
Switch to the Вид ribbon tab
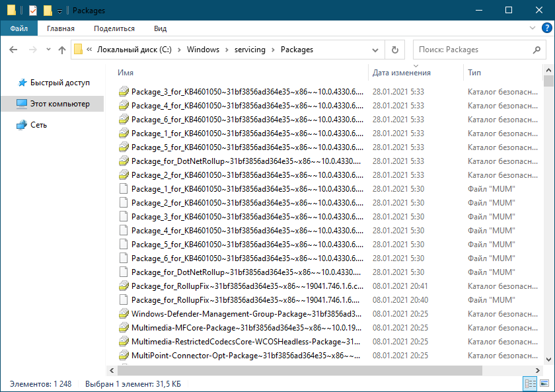point(160,28)
